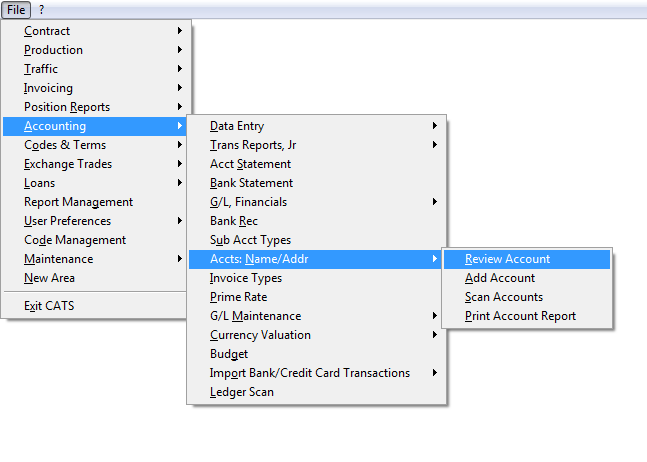Choose Review Account
The height and width of the screenshot is (462, 647).
(x=527, y=259)
